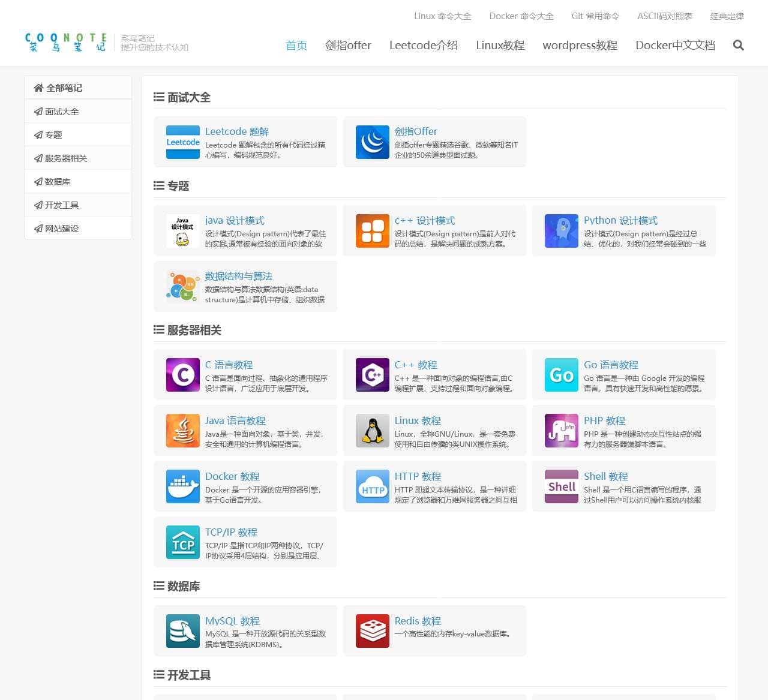Open the Docker 教程 title link
The image size is (768, 700).
click(x=232, y=476)
